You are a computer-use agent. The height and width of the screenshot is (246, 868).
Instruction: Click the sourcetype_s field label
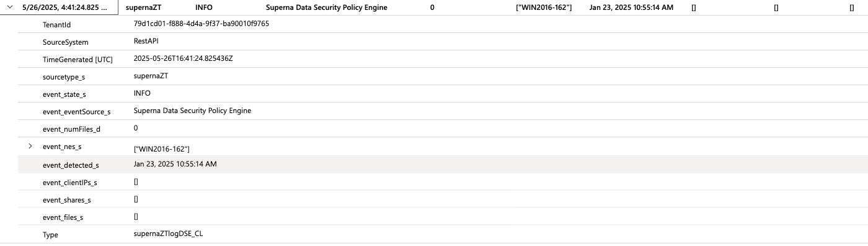point(64,77)
